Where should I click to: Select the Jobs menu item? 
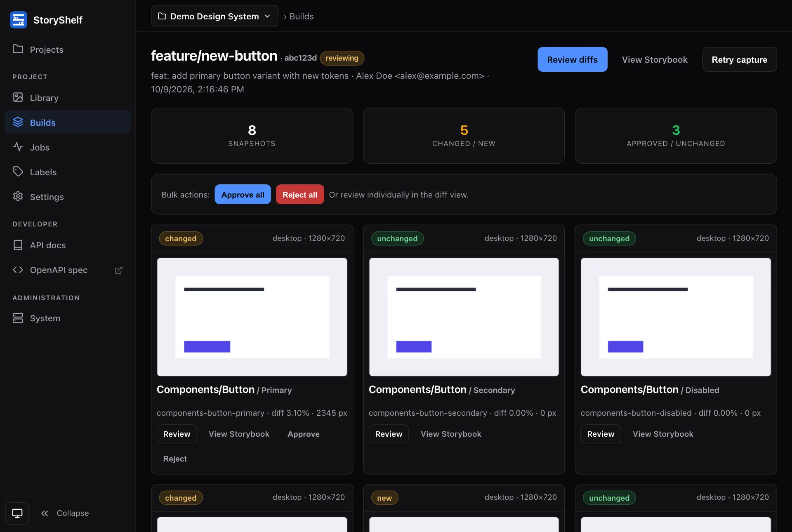tap(68, 147)
